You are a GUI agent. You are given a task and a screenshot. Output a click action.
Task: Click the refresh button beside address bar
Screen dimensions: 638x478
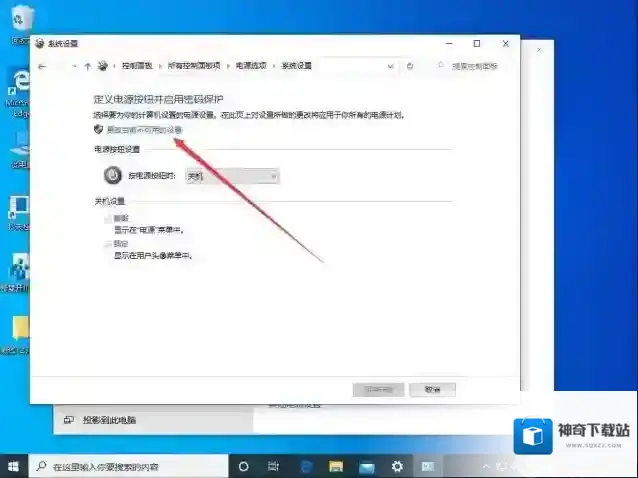(410, 66)
